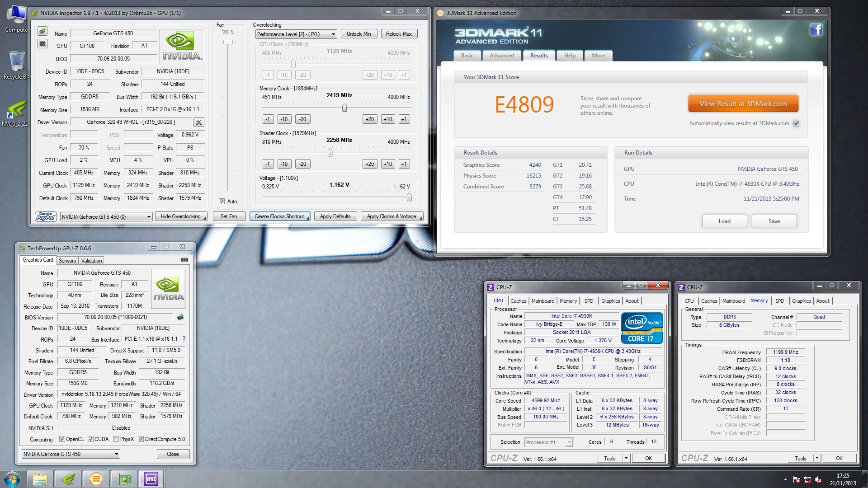This screenshot has height=488, width=868.
Task: Click the Memory Clock slider handle
Action: point(344,108)
